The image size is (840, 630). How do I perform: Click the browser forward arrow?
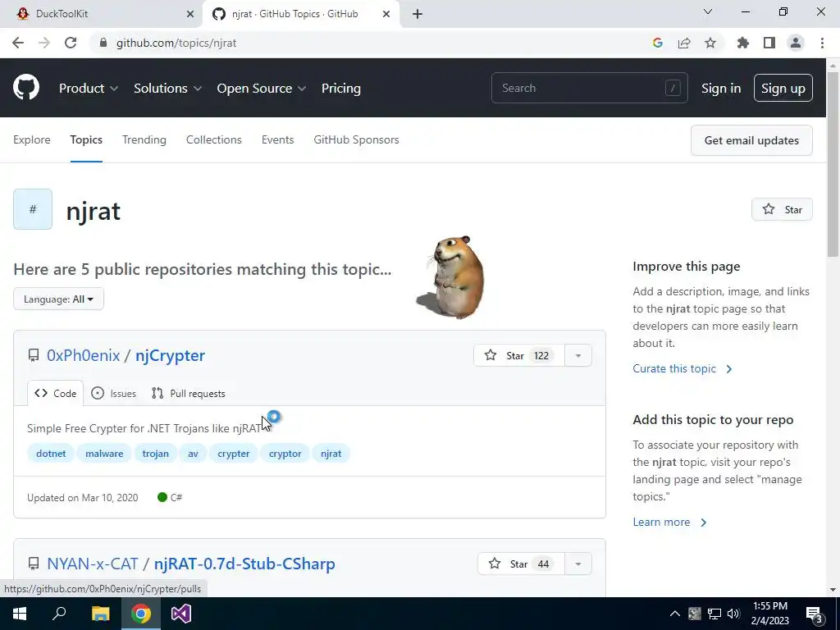(x=44, y=43)
